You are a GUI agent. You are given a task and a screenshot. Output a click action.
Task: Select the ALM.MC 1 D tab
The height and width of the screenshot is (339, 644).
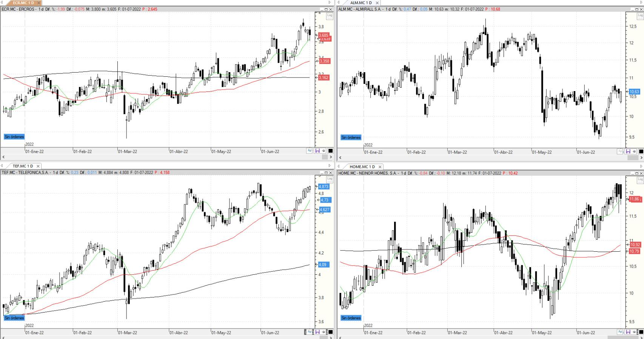[x=361, y=3]
